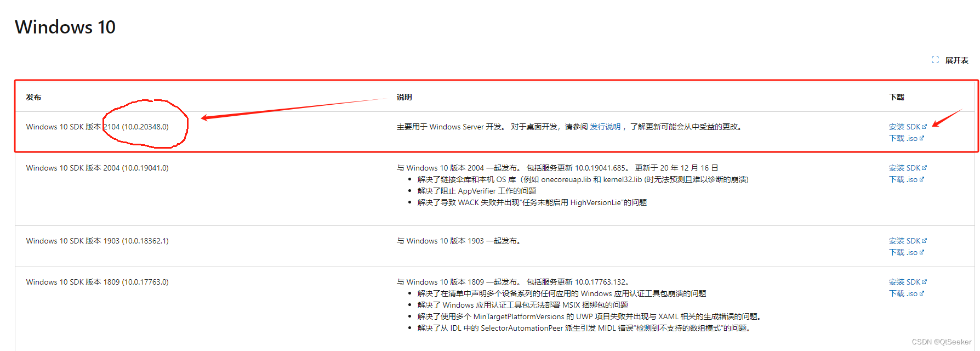
Task: Click bullet about onecoreuap.lib 和 kernel32.lib
Action: (x=583, y=179)
